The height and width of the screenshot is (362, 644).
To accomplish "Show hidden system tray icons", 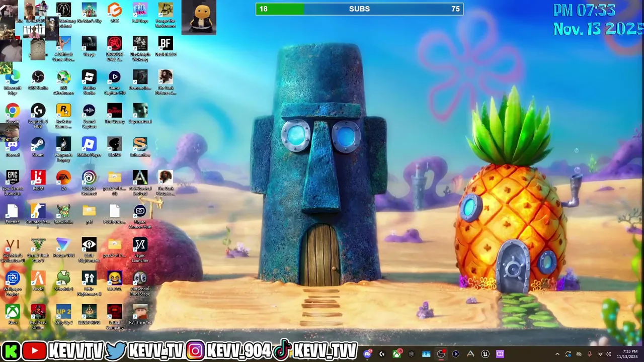I will [557, 354].
